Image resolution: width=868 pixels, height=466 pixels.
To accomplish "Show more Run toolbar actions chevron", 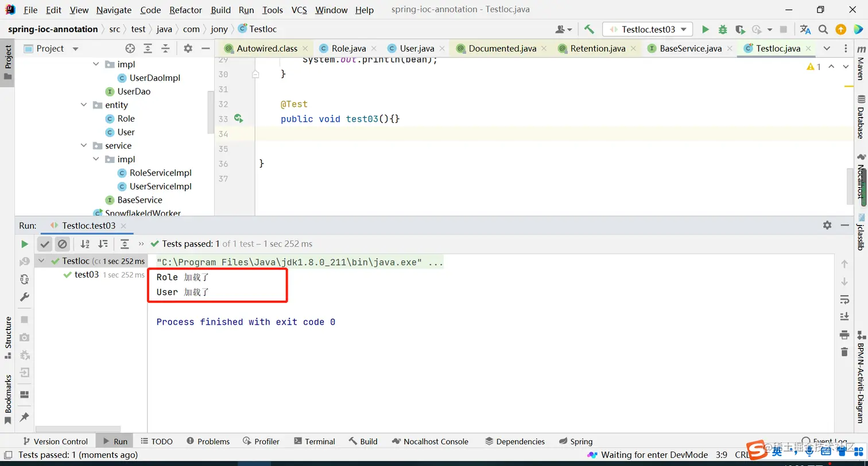I will (141, 244).
